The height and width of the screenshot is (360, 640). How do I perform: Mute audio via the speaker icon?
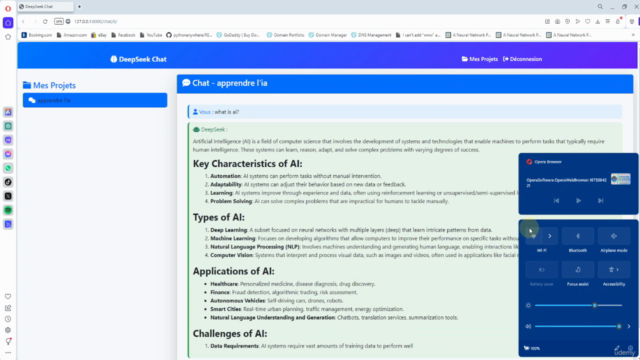528,326
